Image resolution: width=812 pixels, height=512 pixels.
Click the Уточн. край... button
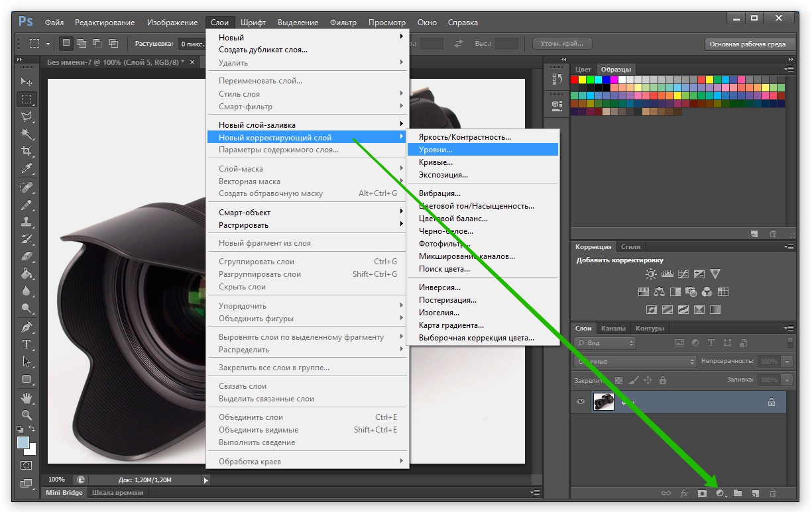tap(561, 44)
